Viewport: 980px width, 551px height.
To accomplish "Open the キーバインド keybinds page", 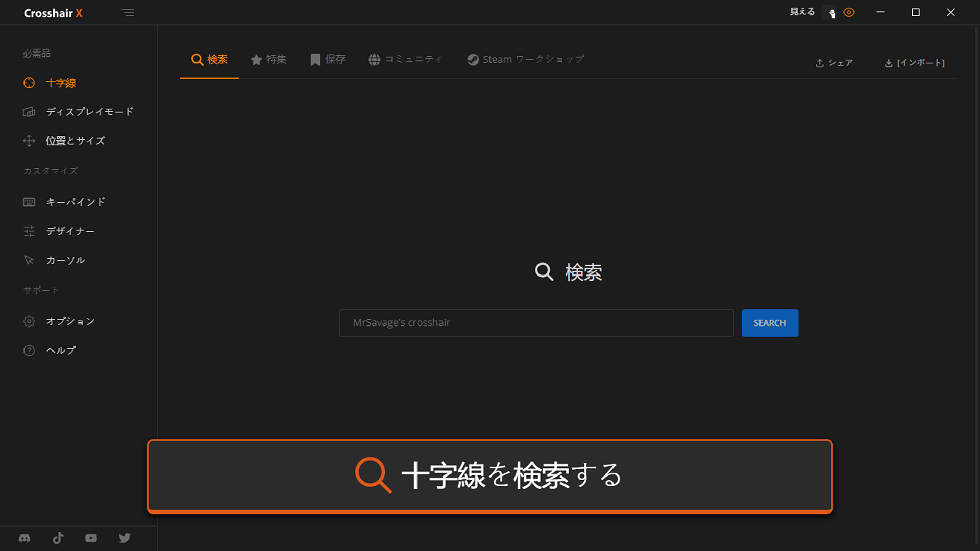I will click(x=64, y=202).
